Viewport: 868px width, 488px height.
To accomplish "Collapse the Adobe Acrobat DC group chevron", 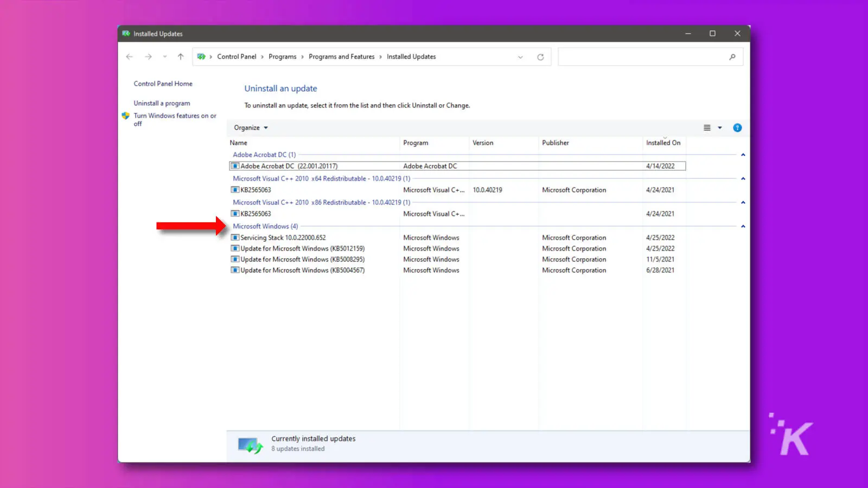I will [x=743, y=155].
